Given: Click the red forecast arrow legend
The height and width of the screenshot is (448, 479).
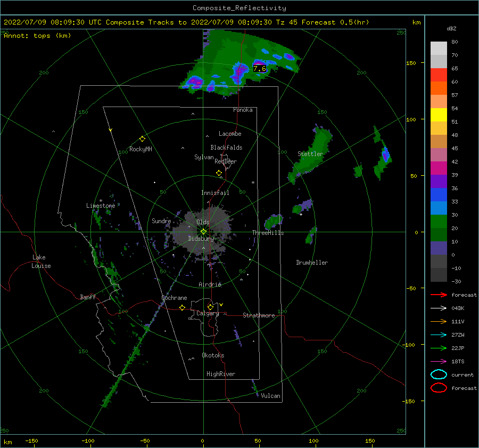Looking at the screenshot, I should coord(439,295).
